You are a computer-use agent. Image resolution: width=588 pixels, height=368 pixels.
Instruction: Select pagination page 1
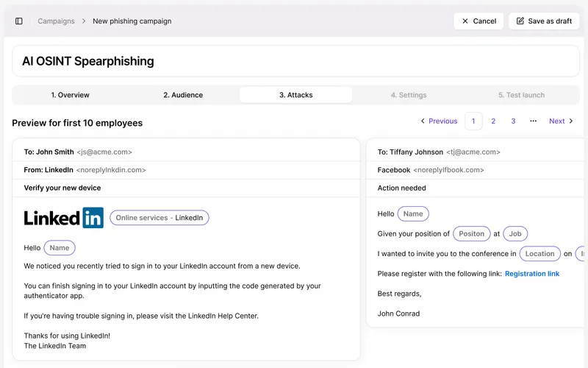coord(473,121)
